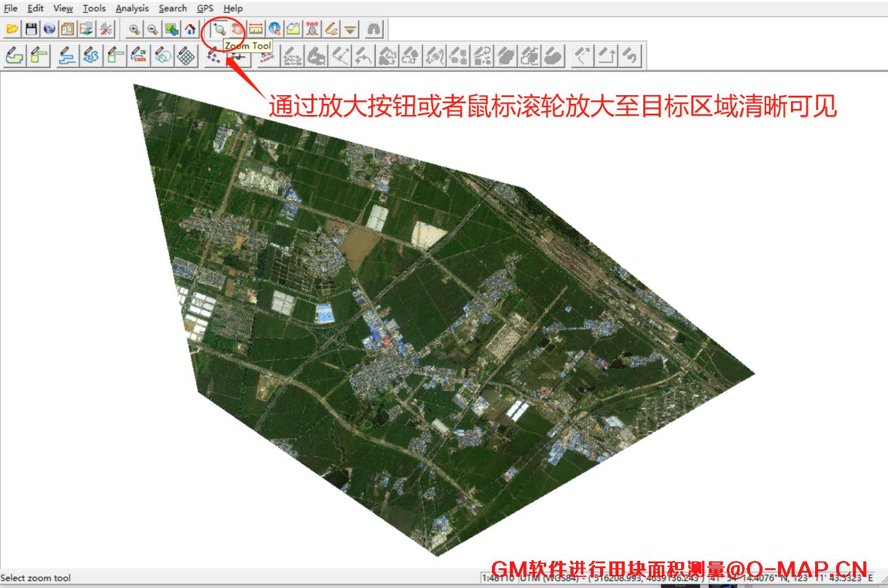Select the Zoom Tool in toolbar
Image resolution: width=888 pixels, height=588 pixels.
coord(219,29)
